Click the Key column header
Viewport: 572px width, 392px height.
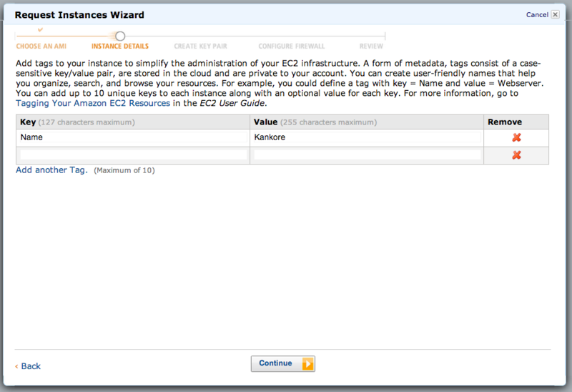click(x=133, y=122)
